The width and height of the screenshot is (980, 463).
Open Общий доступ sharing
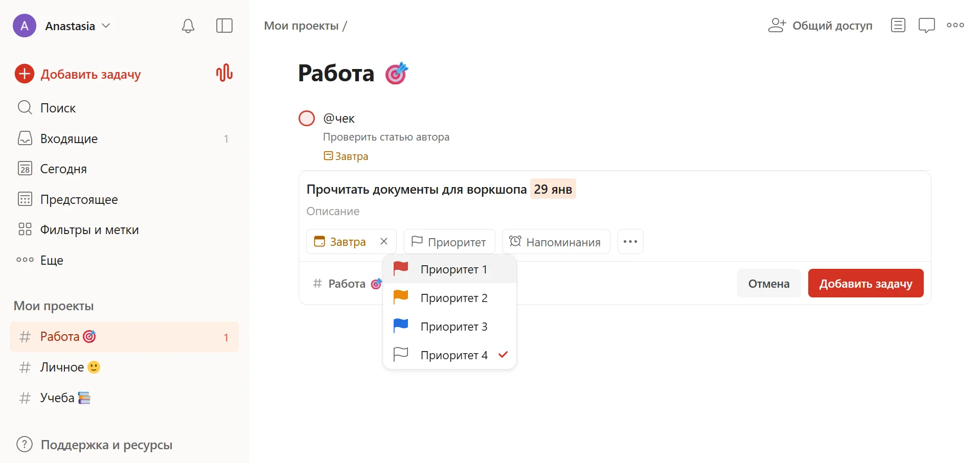point(820,26)
